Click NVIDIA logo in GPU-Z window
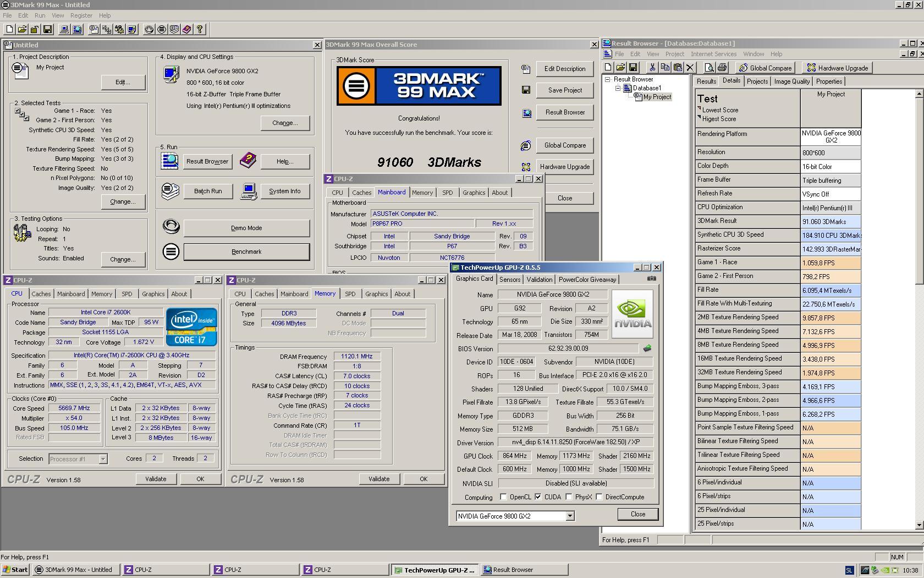The width and height of the screenshot is (924, 578). 632,314
